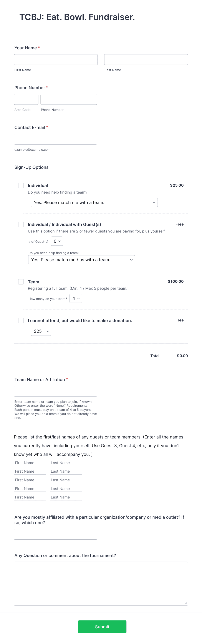
Task: Click the Phone Number input
Action: click(x=69, y=99)
